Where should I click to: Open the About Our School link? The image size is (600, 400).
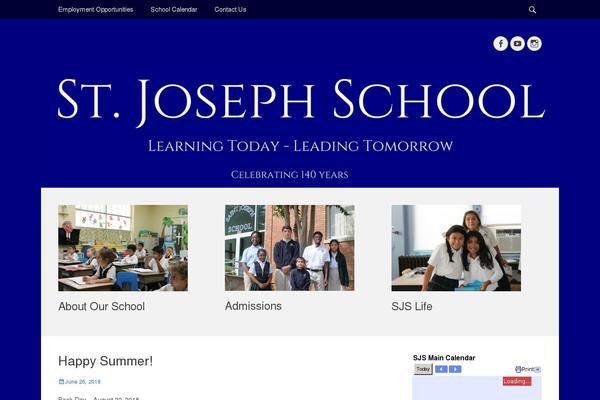101,306
